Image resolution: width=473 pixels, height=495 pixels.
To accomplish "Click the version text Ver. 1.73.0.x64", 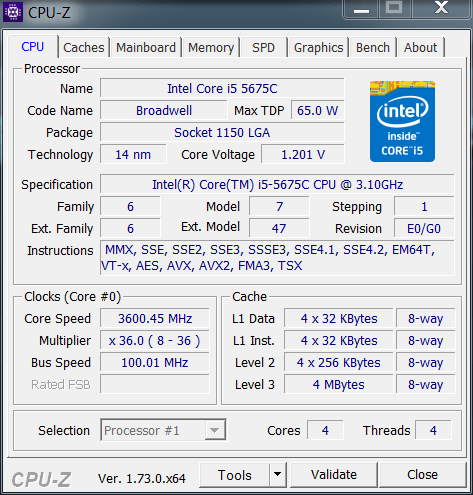I will tap(142, 479).
